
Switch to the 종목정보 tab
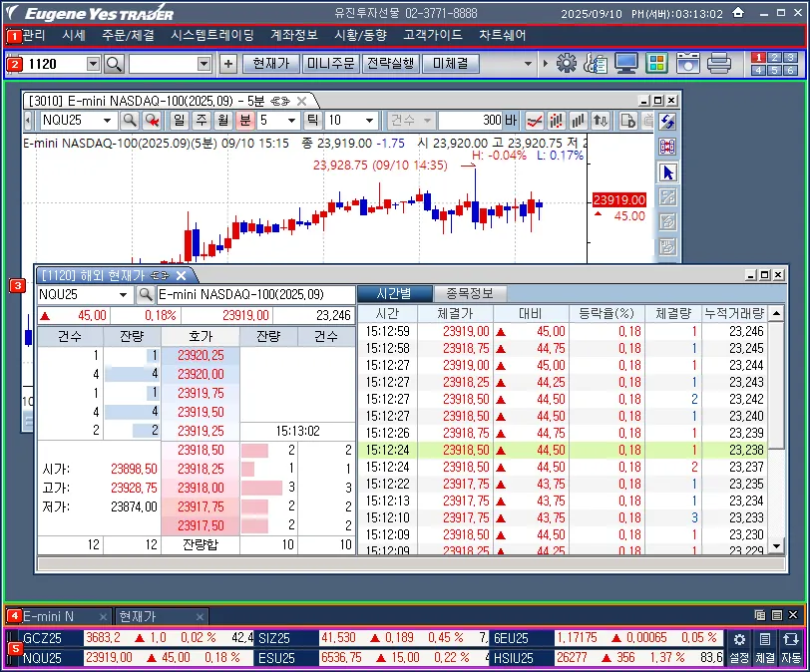[x=470, y=294]
